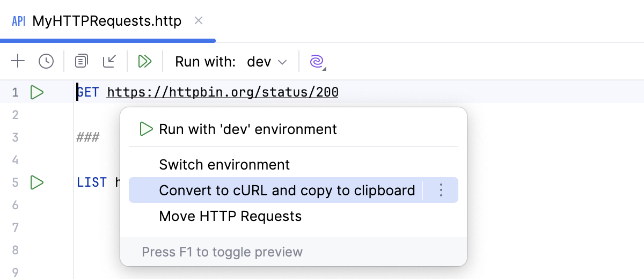Run the LIST request on line 5

click(x=36, y=182)
